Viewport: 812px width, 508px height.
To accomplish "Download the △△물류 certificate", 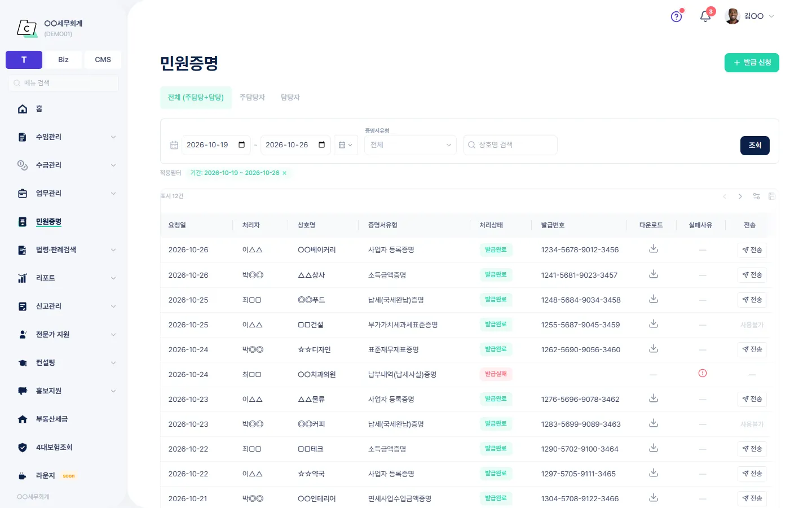I will pyautogui.click(x=654, y=398).
